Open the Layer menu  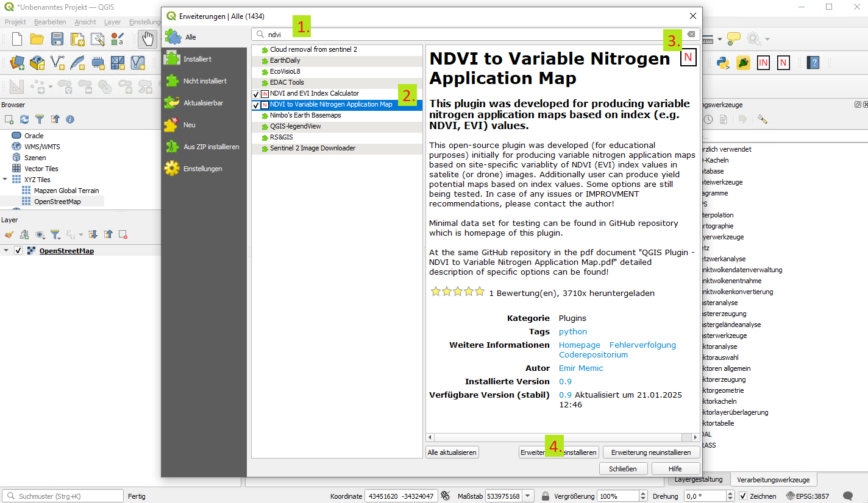(x=112, y=22)
